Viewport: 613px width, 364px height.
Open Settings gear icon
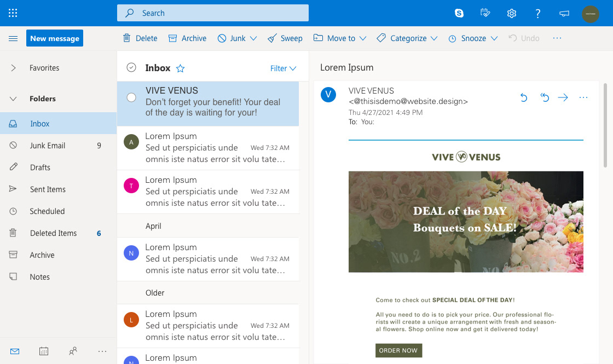(511, 13)
